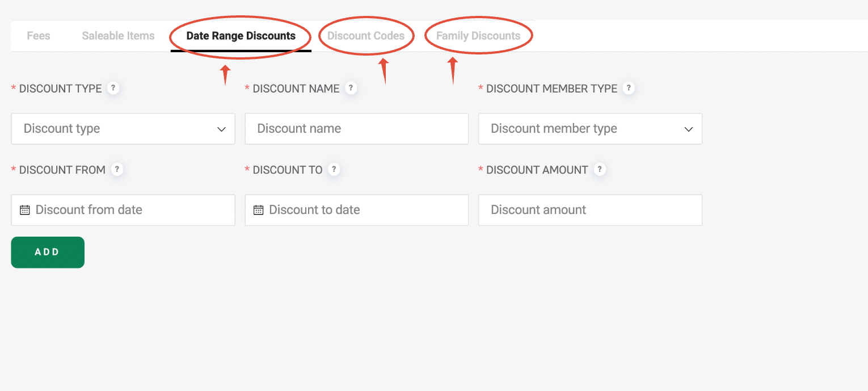
Task: Open the Discount type dropdown
Action: pyautogui.click(x=123, y=129)
